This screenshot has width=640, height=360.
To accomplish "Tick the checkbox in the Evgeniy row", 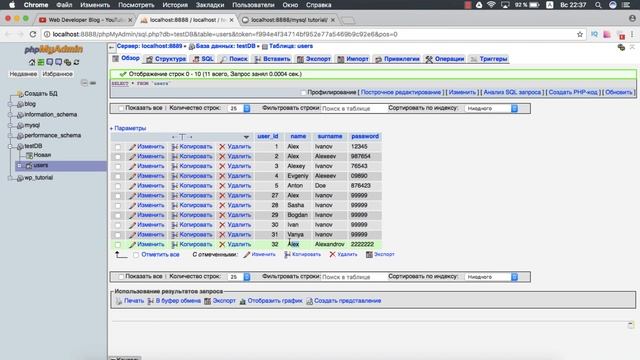I will click(x=118, y=176).
